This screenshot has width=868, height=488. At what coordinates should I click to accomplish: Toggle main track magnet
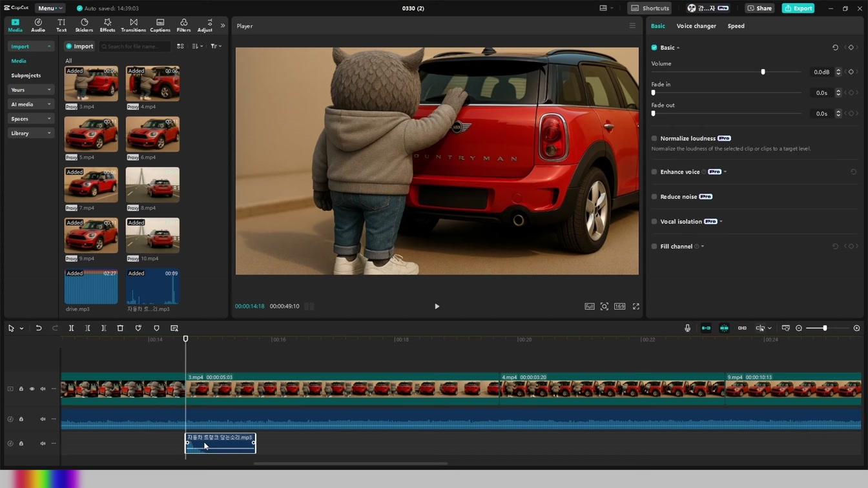pyautogui.click(x=706, y=328)
